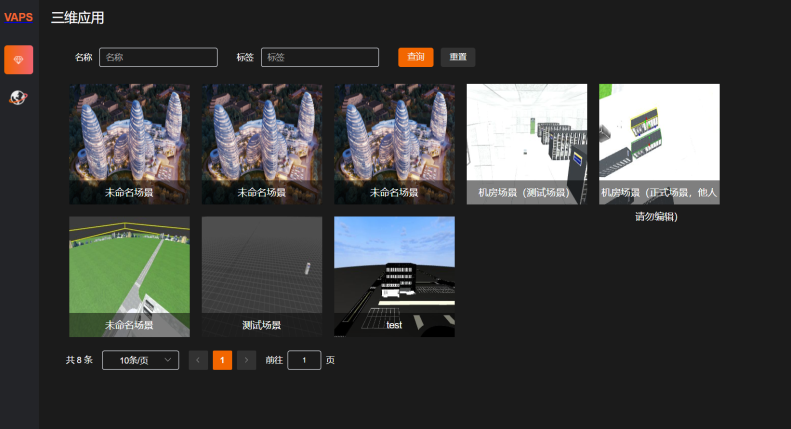Image resolution: width=791 pixels, height=429 pixels.
Task: Open the 测试场景 grid thumbnail
Action: click(261, 276)
